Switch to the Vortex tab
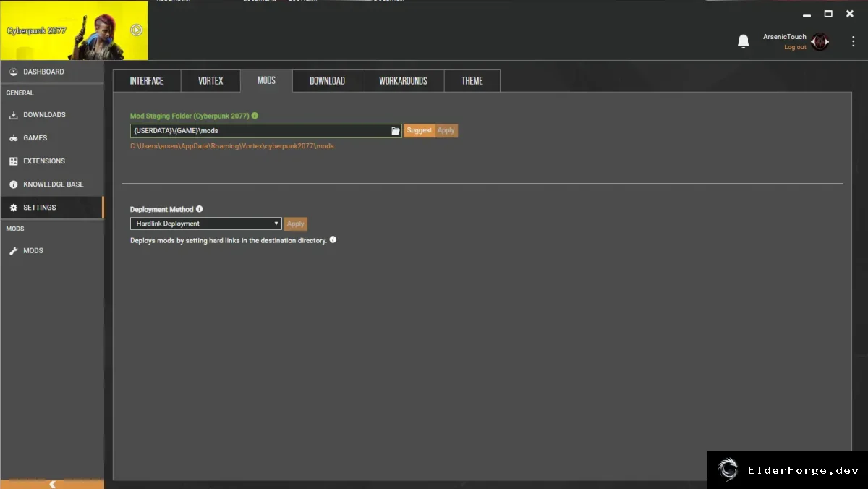The image size is (868, 489). click(x=210, y=81)
